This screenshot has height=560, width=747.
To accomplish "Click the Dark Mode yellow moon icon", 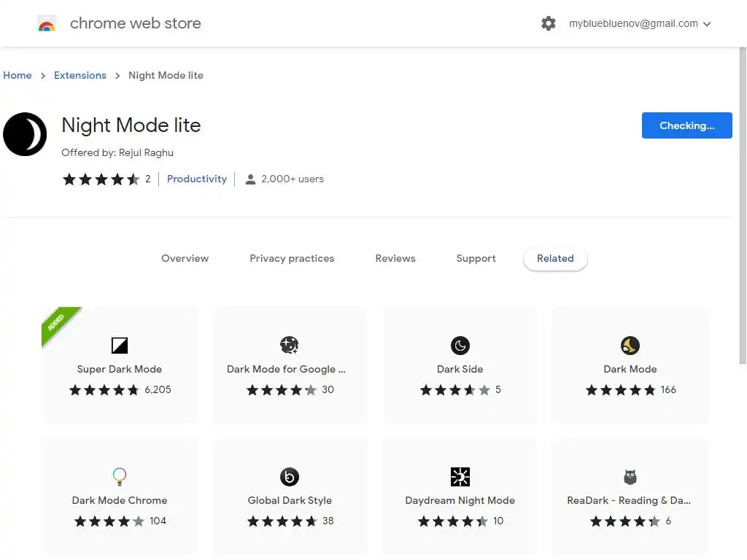I will 630,345.
